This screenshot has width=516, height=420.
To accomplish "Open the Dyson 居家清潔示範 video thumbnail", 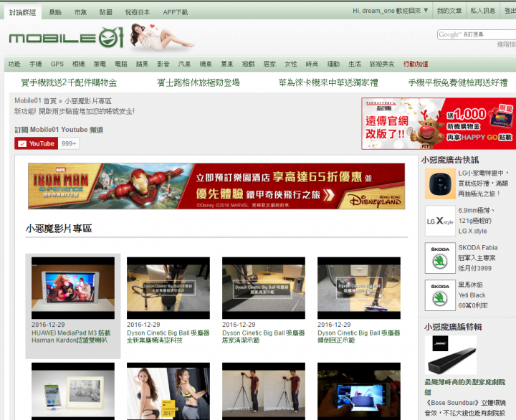I will pos(264,288).
